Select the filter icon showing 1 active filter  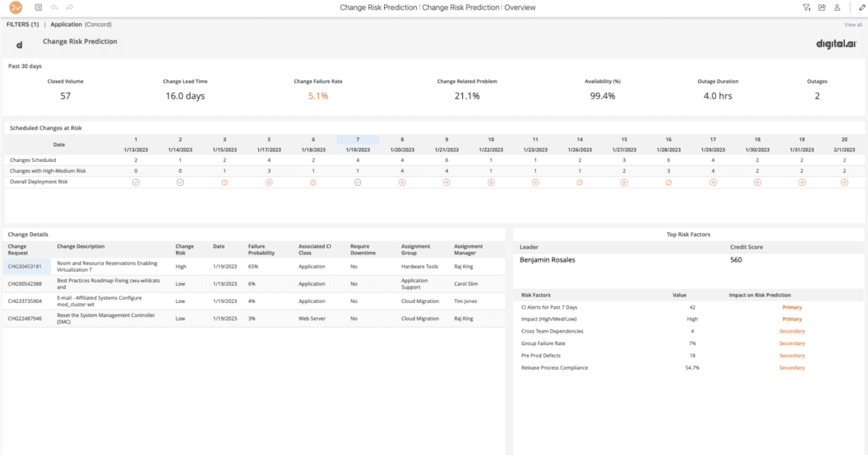click(807, 7)
